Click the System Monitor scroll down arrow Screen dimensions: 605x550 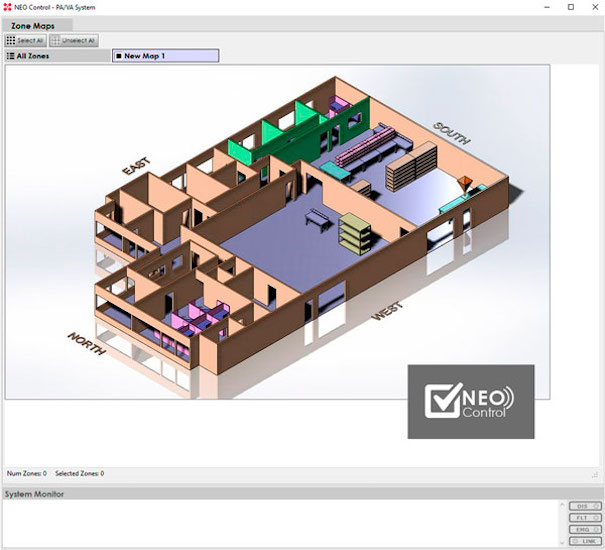560,541
